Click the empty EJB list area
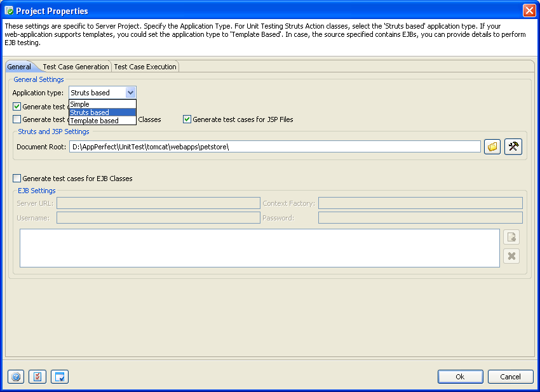The image size is (540, 392). click(260, 248)
